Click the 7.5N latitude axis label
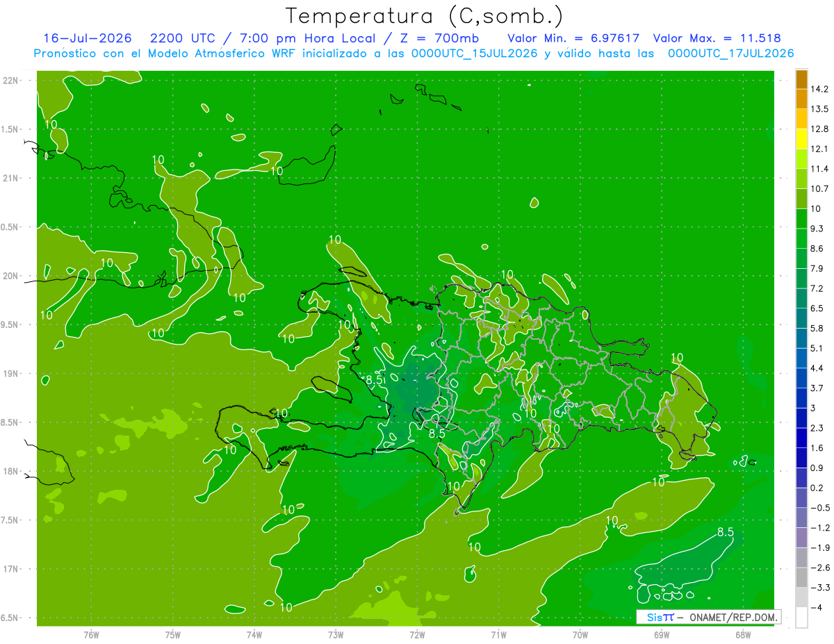Viewport: 834px width, 644px height. [10, 520]
